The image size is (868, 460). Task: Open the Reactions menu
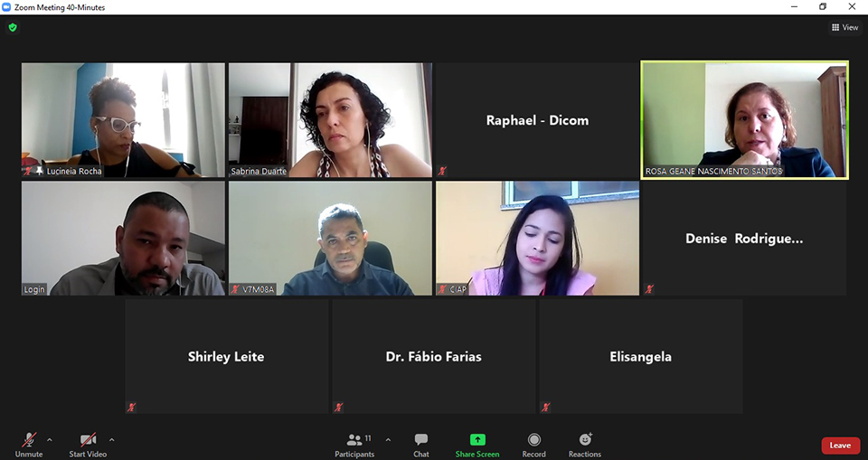pos(585,446)
